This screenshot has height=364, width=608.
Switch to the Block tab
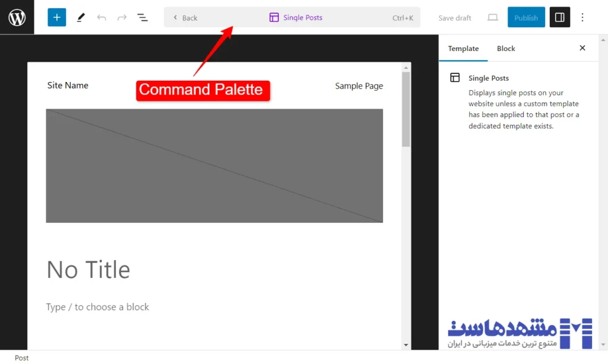click(x=506, y=48)
